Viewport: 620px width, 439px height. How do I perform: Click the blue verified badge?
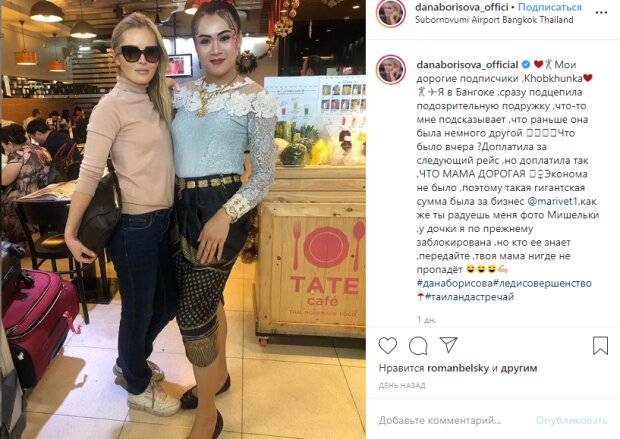tap(526, 64)
